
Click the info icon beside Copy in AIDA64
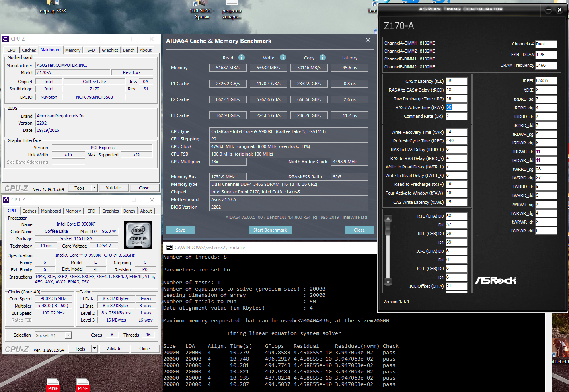click(323, 57)
